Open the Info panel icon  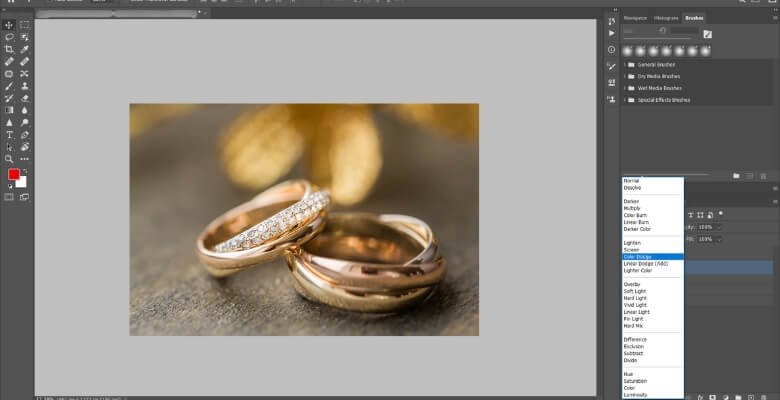click(x=611, y=50)
